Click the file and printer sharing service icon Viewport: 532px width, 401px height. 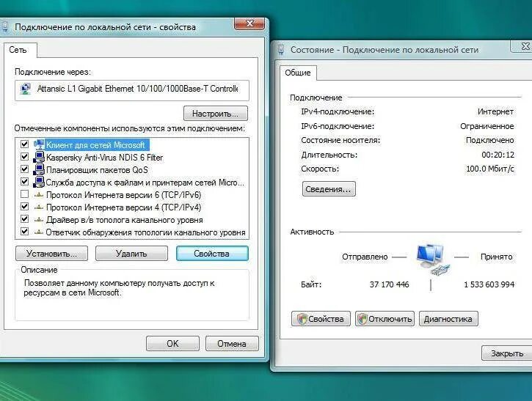[x=39, y=182]
